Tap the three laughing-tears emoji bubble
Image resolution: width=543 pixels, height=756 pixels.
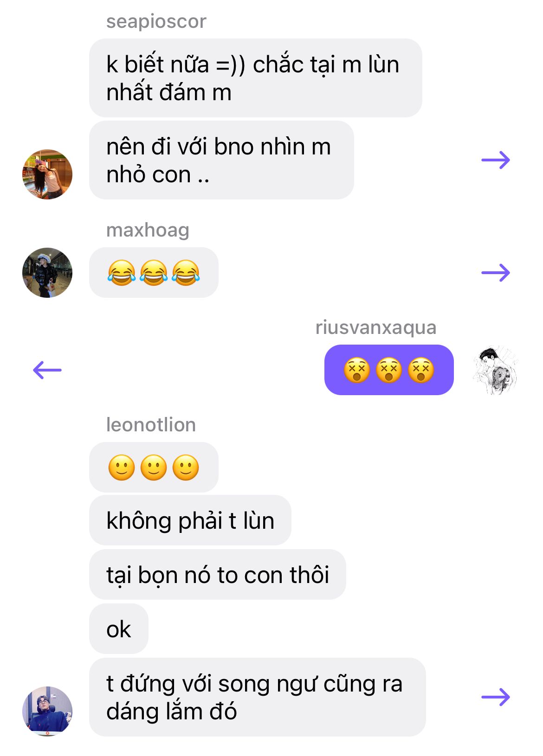point(154,273)
